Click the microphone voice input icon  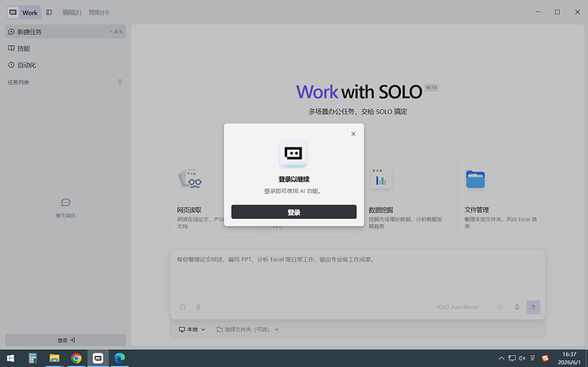(516, 307)
